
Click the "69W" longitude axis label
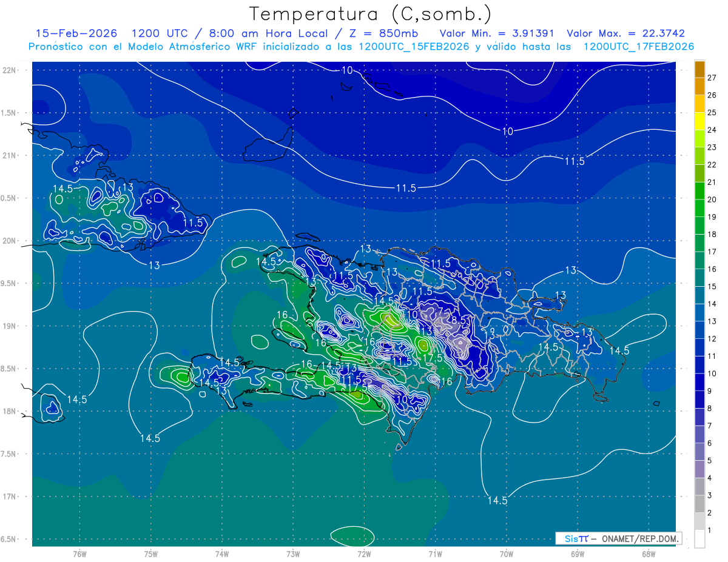click(x=577, y=554)
